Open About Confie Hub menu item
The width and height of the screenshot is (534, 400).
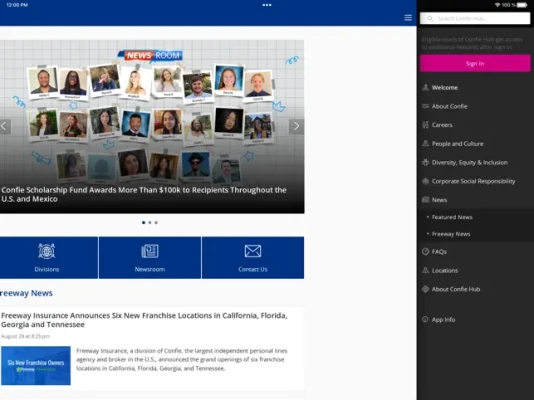[475, 289]
